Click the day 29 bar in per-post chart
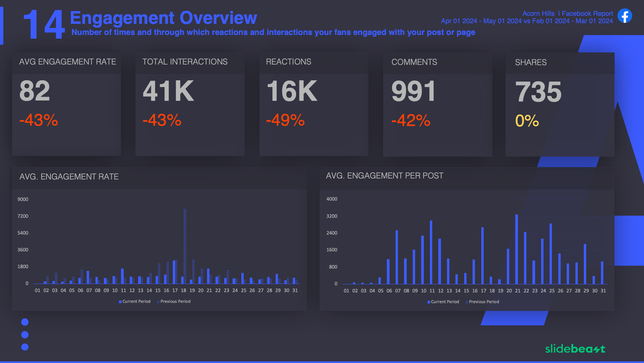Screen dimensions: 644x363 point(585,264)
